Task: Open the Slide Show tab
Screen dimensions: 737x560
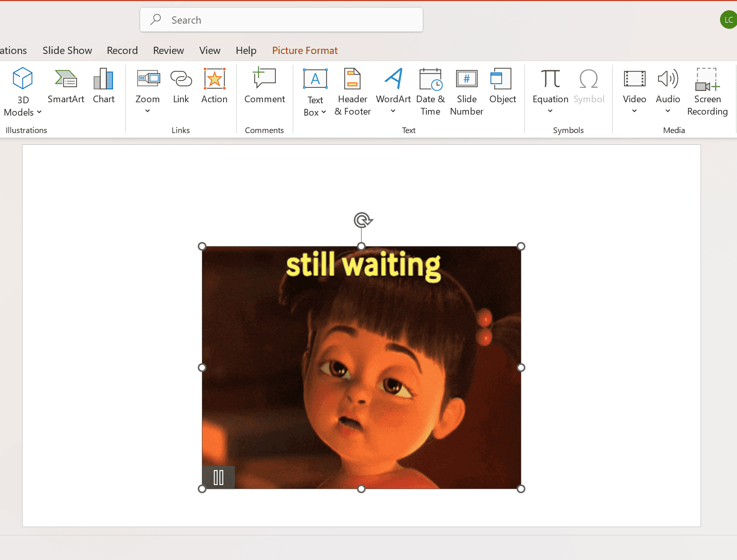Action: (x=67, y=50)
